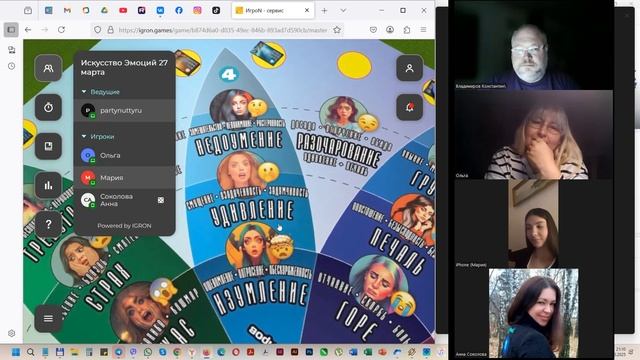This screenshot has height=360, width=640.
Task: Select the iPhone (Мария) video tile
Action: coord(534,224)
